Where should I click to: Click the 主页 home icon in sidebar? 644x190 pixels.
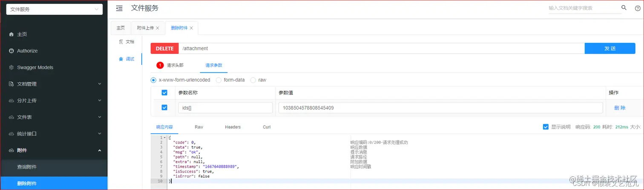tap(11, 34)
